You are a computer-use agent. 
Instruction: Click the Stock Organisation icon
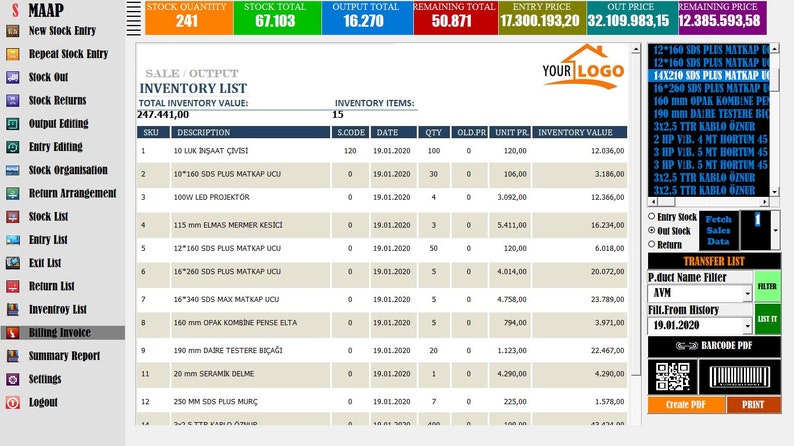pos(13,170)
